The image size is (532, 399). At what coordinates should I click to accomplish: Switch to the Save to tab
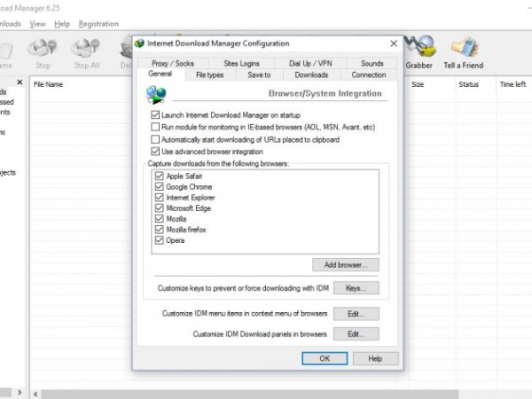(259, 75)
